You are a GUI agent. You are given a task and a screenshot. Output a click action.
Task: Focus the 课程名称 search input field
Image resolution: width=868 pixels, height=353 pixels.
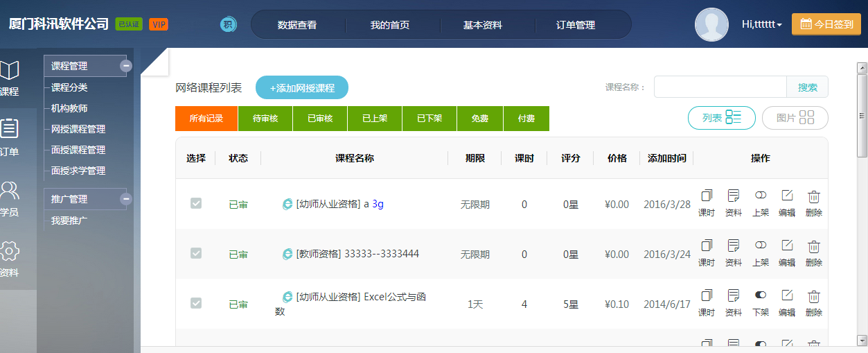tap(720, 87)
